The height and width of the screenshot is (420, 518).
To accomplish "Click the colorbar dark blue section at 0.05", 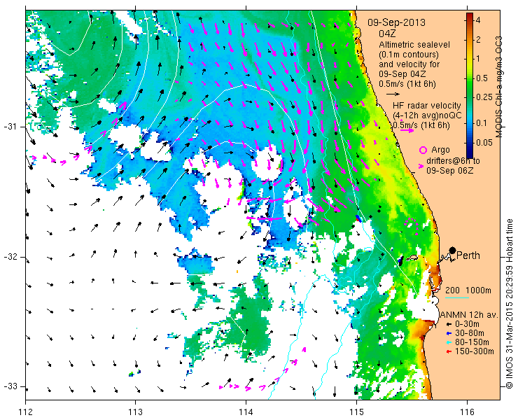I will point(470,143).
